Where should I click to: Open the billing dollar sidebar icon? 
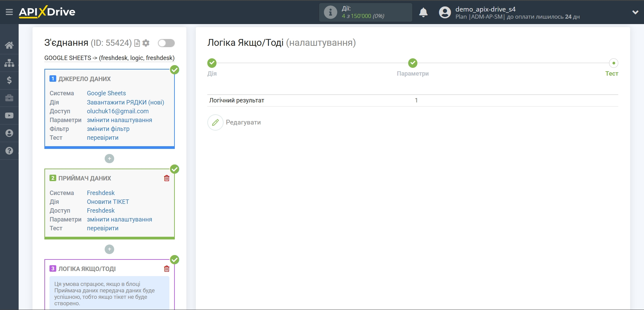pos(9,80)
